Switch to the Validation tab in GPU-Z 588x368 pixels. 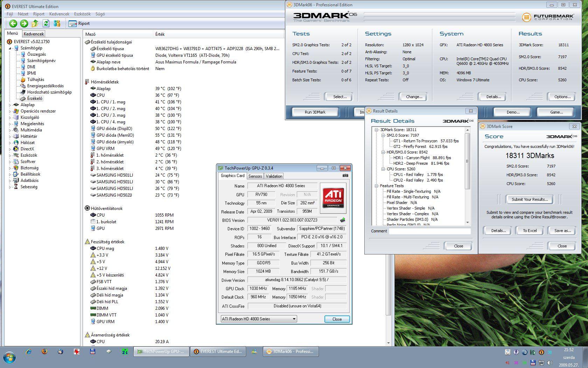tap(274, 176)
